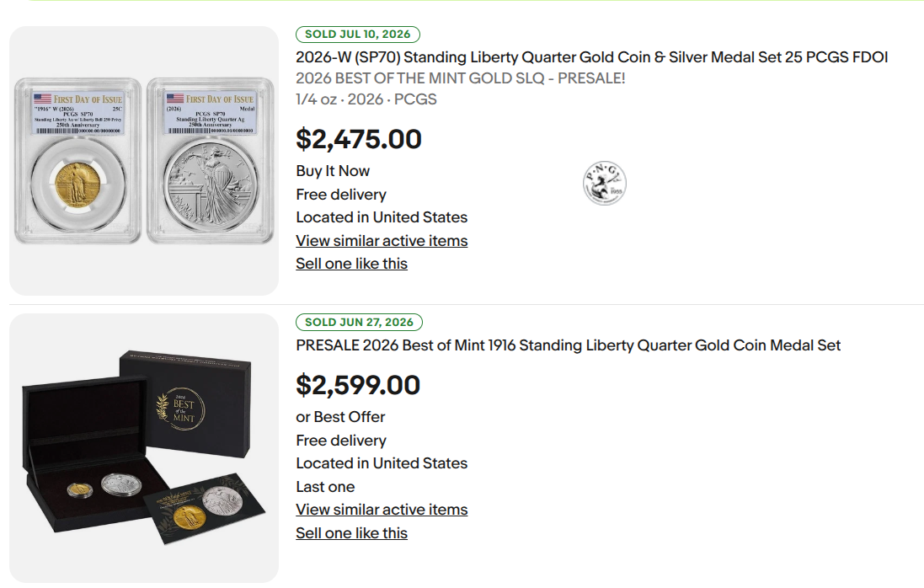Click the $2,599.00 price
The image size is (924, 588).
(x=358, y=385)
